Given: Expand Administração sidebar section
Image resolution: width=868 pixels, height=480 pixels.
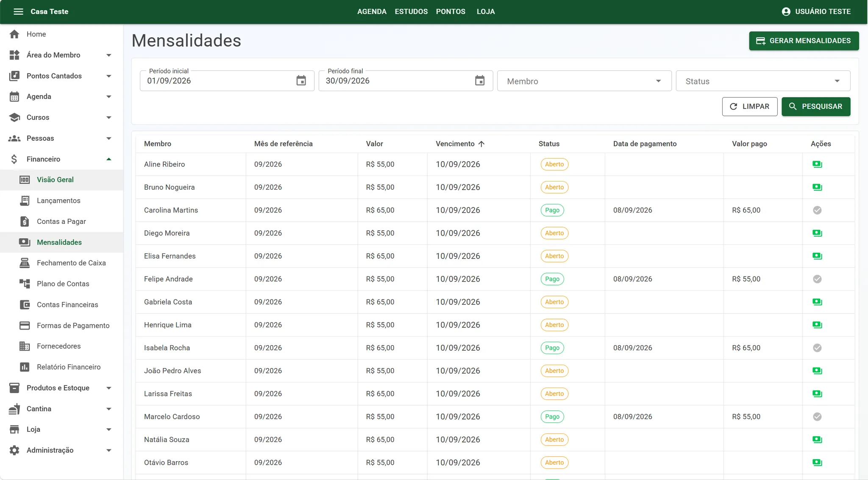Looking at the screenshot, I should click(61, 450).
